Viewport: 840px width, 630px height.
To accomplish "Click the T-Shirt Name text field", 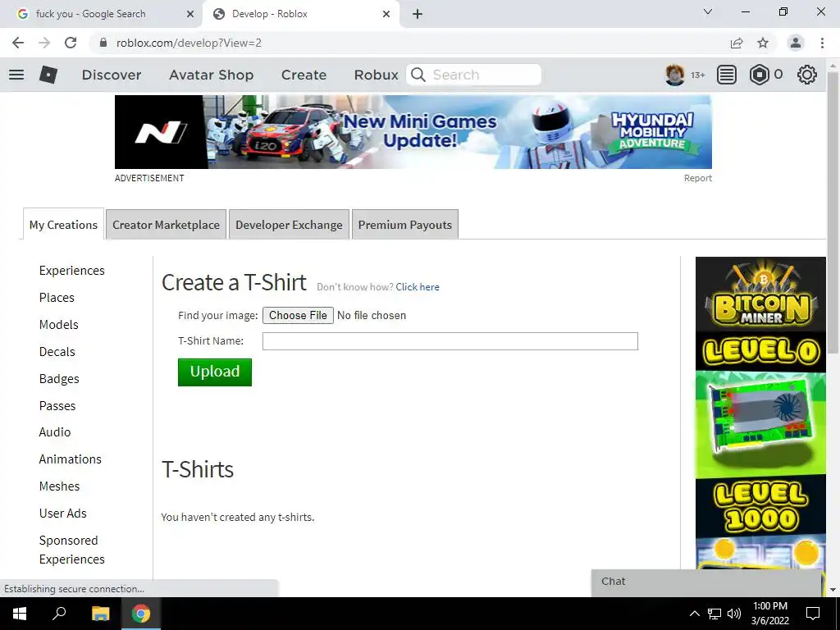I will pyautogui.click(x=450, y=341).
